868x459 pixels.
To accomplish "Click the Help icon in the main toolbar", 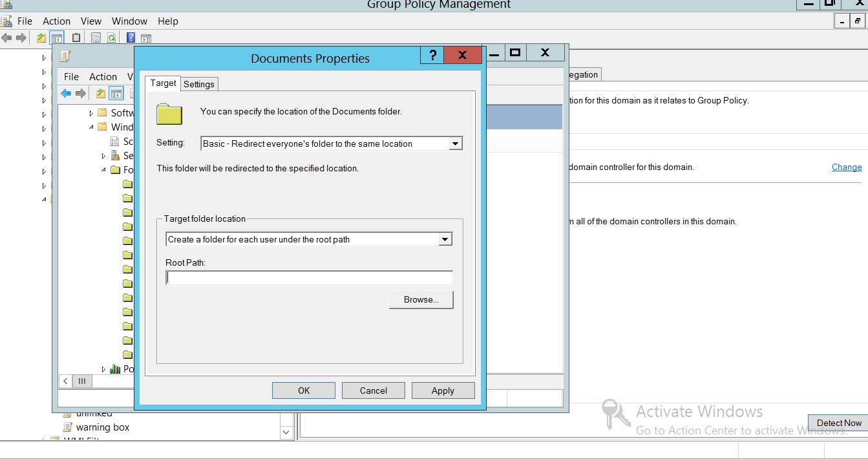I will coord(131,38).
